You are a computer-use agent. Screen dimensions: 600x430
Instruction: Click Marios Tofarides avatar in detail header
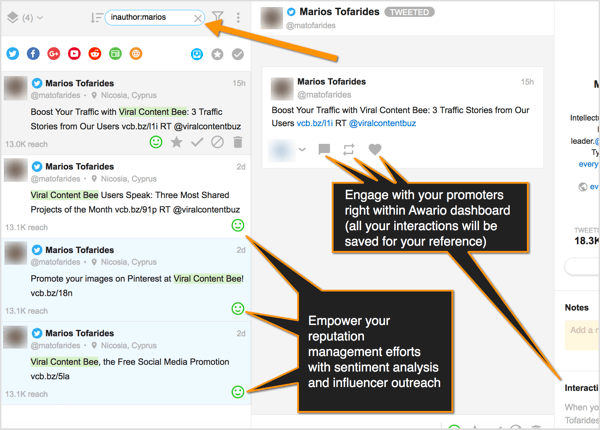pos(272,18)
